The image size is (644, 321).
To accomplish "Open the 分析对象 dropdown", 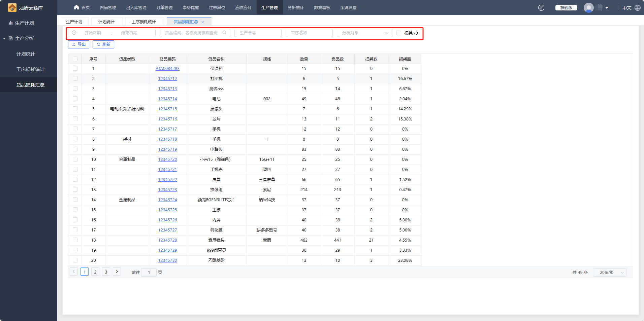I will tap(364, 33).
